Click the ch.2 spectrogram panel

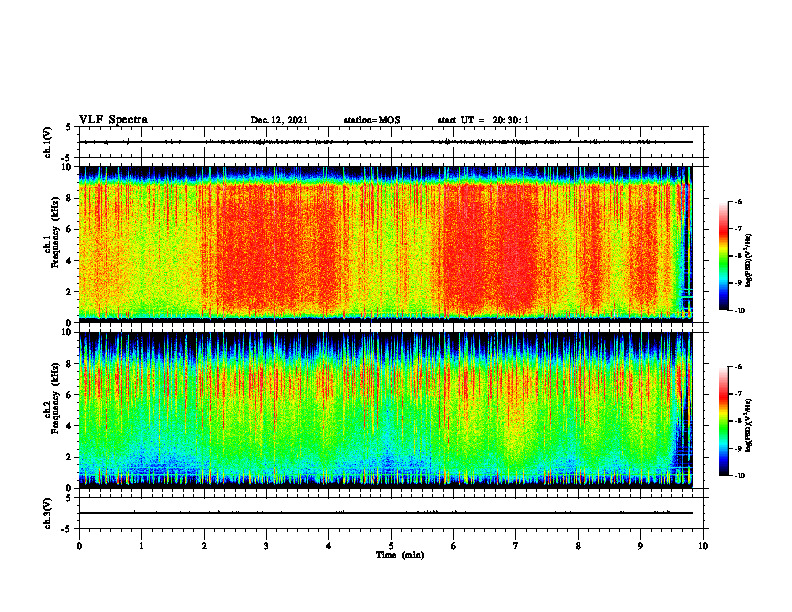pos(385,410)
